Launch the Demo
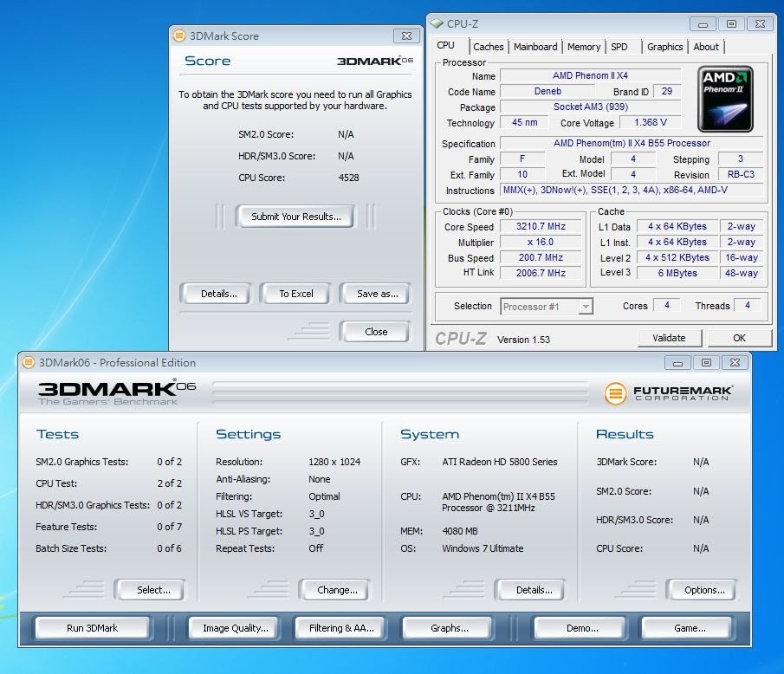The width and height of the screenshot is (784, 674). (581, 628)
